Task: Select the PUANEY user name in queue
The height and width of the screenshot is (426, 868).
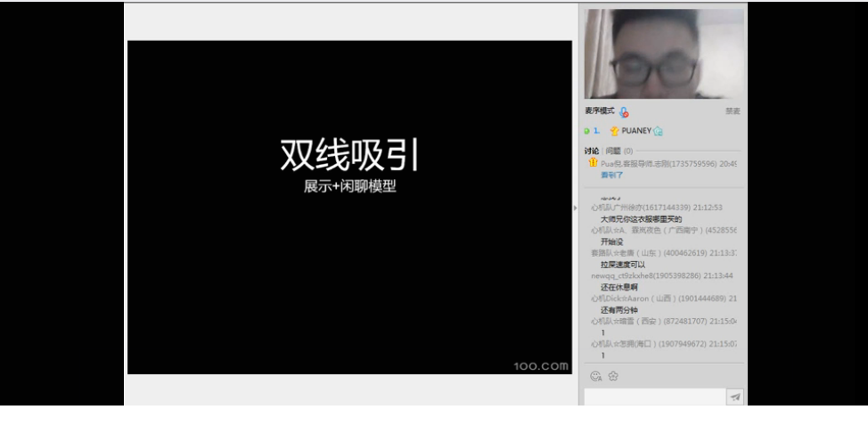Action: pos(636,131)
